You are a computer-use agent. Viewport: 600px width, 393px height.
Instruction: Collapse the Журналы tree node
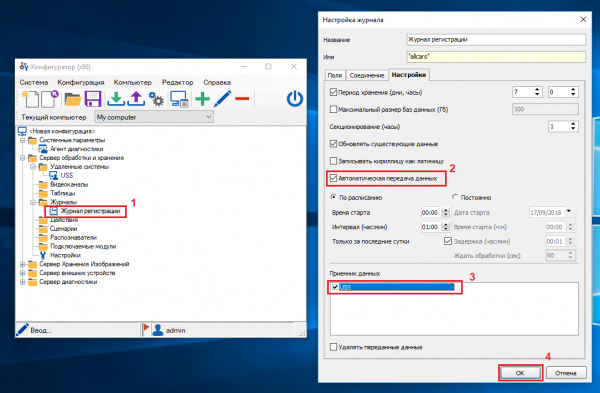point(33,202)
